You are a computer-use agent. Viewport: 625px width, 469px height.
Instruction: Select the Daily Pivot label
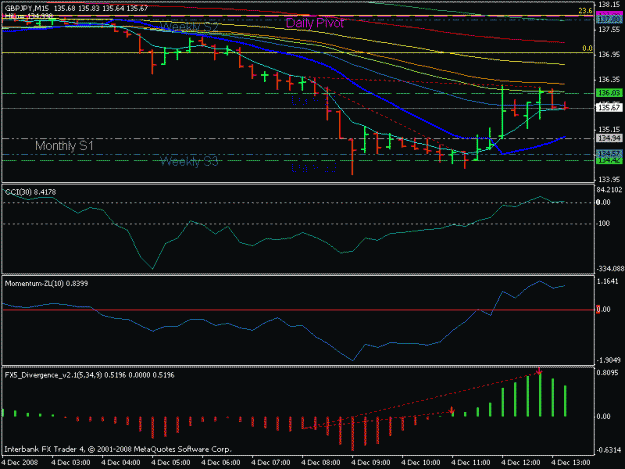point(314,23)
